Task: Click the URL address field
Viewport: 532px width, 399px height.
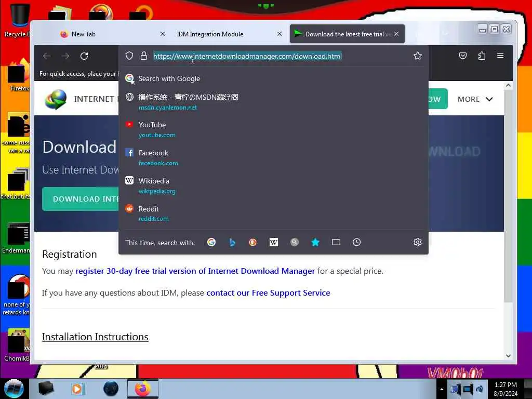Action: 247,56
